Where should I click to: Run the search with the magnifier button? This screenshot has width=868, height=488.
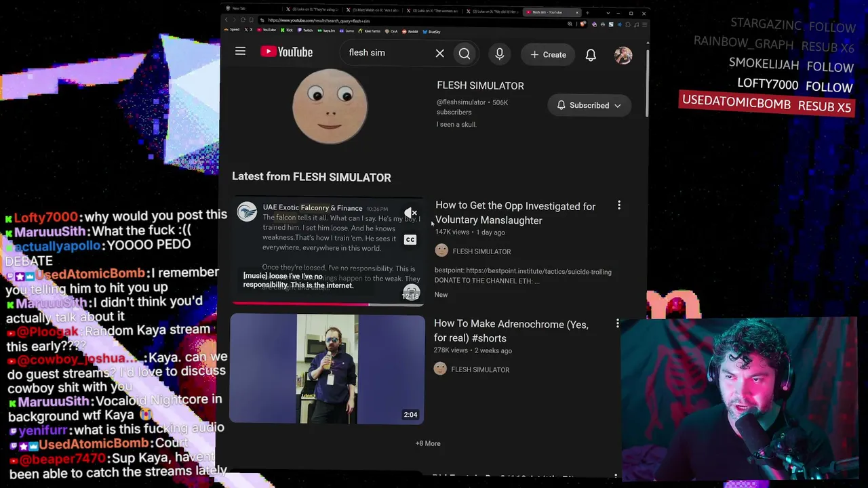(x=465, y=54)
